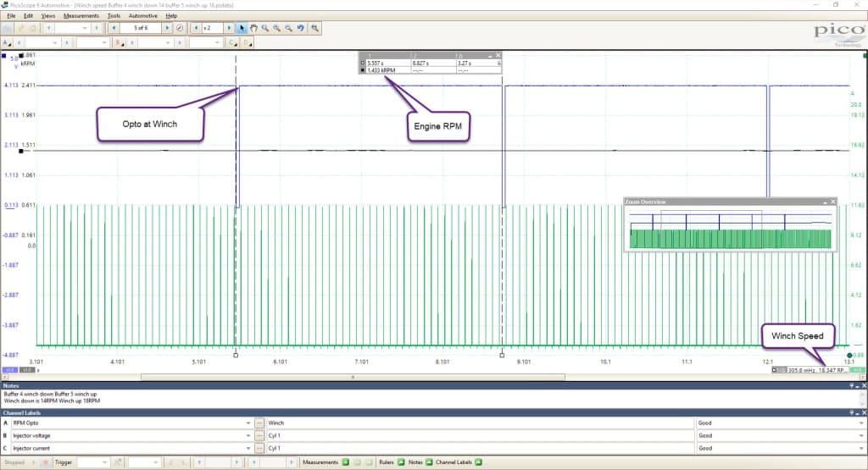This screenshot has height=470, width=868.
Task: Open Channel D options button
Action: point(248,42)
